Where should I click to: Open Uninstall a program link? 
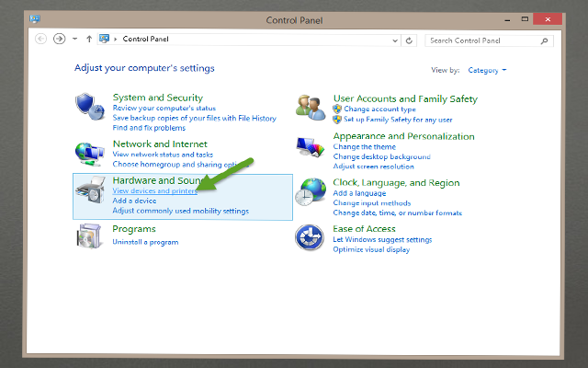pos(145,242)
